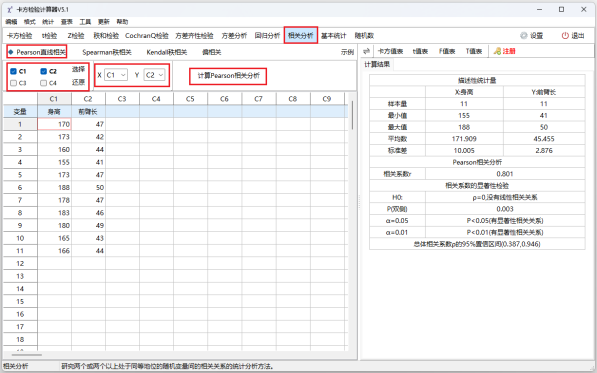Choose Kendall秩相关 analysis
Image resolution: width=597 pixels, height=373 pixels.
[167, 52]
